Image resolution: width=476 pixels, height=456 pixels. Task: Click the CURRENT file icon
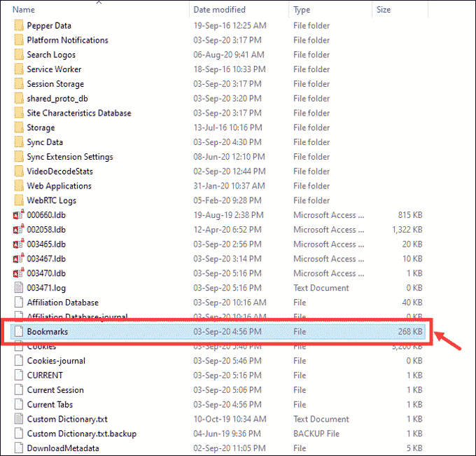[x=19, y=375]
